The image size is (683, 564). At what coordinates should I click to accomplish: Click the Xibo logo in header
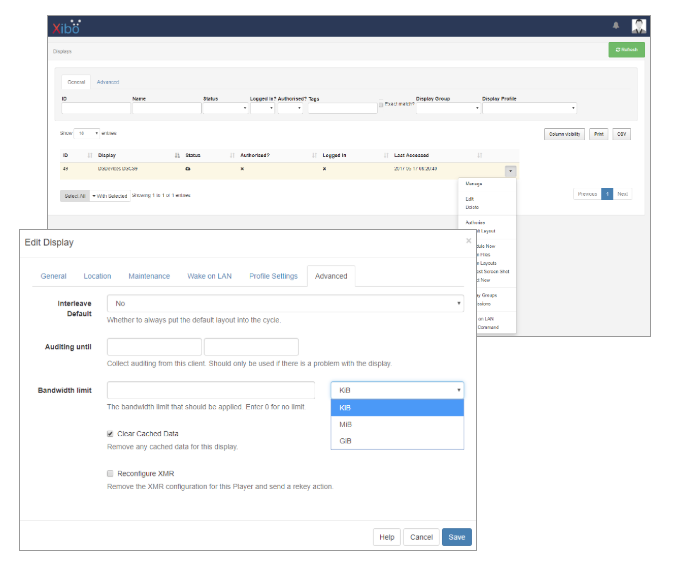[x=67, y=24]
